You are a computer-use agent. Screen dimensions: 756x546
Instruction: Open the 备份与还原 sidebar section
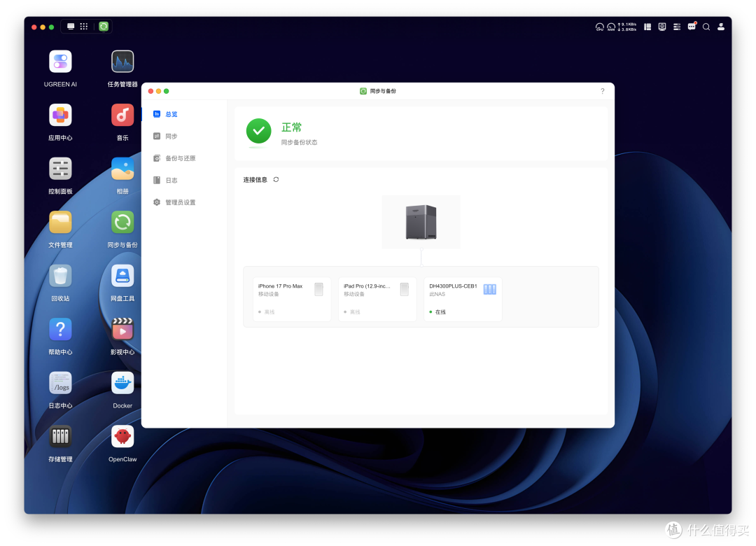[x=185, y=158]
